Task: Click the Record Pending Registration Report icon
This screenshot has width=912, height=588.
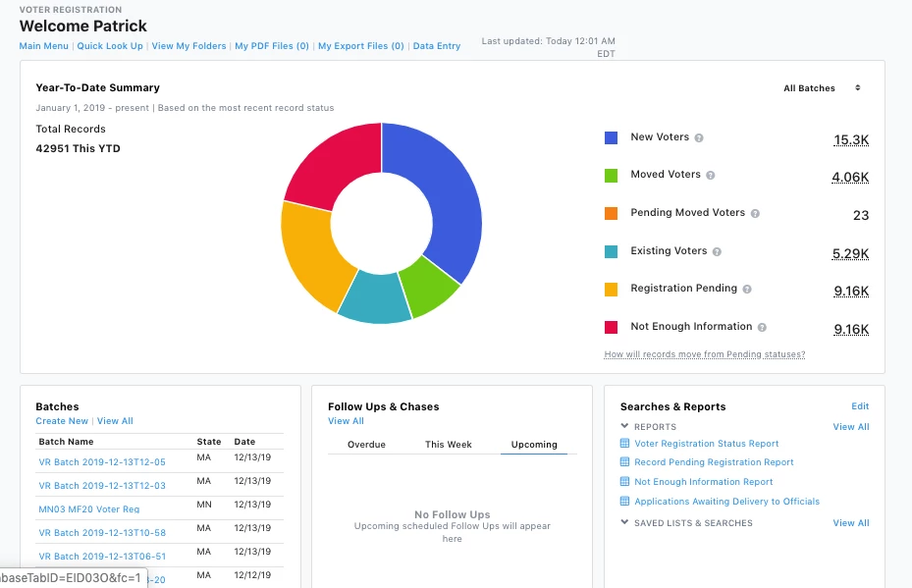Action: click(x=623, y=462)
